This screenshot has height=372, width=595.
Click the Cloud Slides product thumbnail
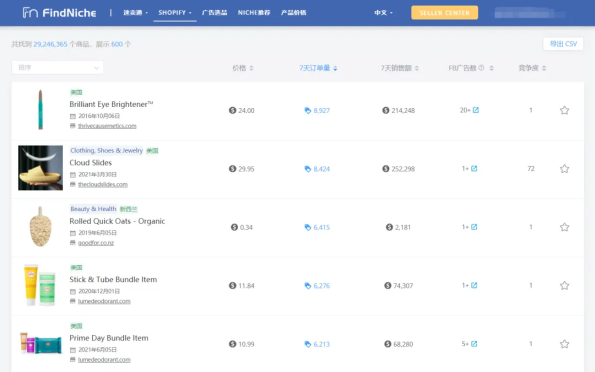[41, 168]
